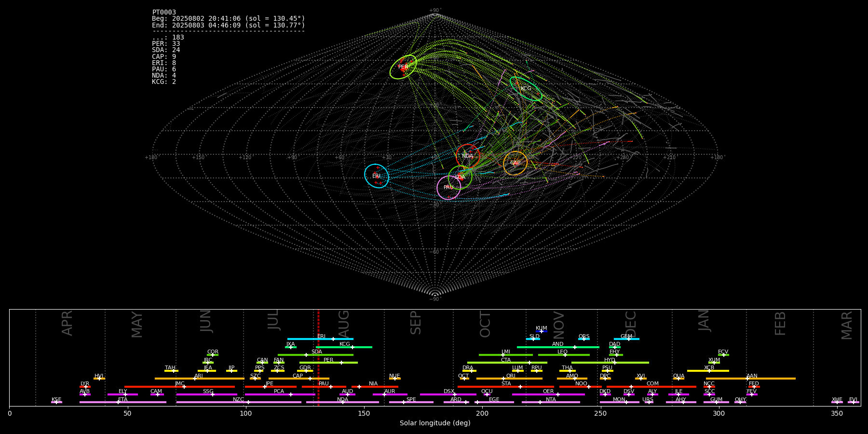Click the 'SDA: 24' legend entry
The image size is (868, 434).
pyautogui.click(x=166, y=50)
